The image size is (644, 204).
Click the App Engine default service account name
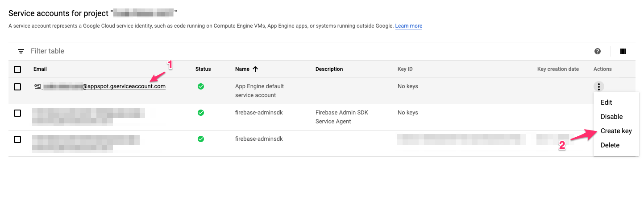point(259,90)
